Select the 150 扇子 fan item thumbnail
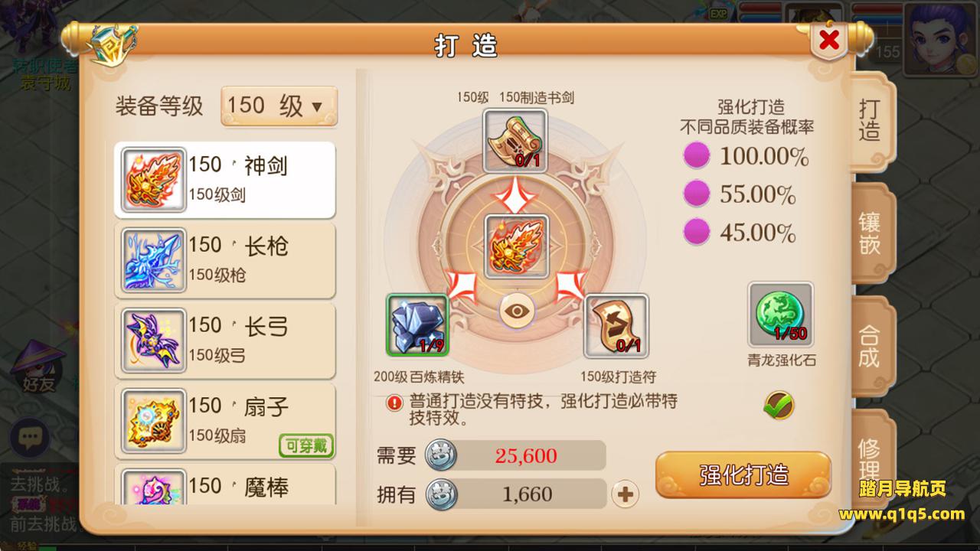This screenshot has width=980, height=551. coord(154,421)
